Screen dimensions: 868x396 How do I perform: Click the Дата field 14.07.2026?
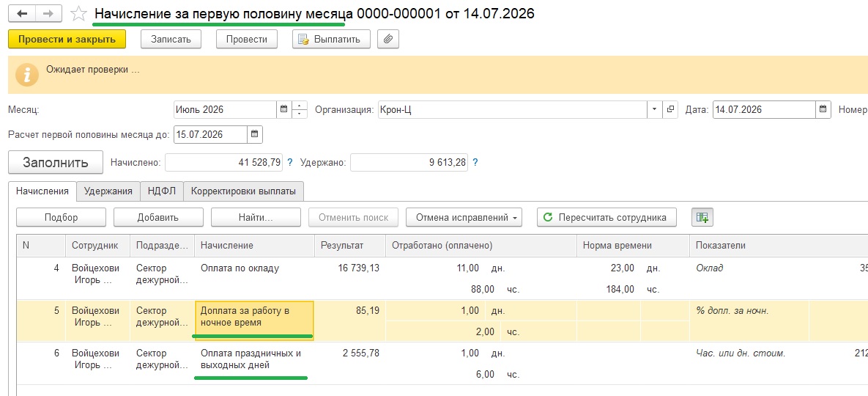pos(764,110)
